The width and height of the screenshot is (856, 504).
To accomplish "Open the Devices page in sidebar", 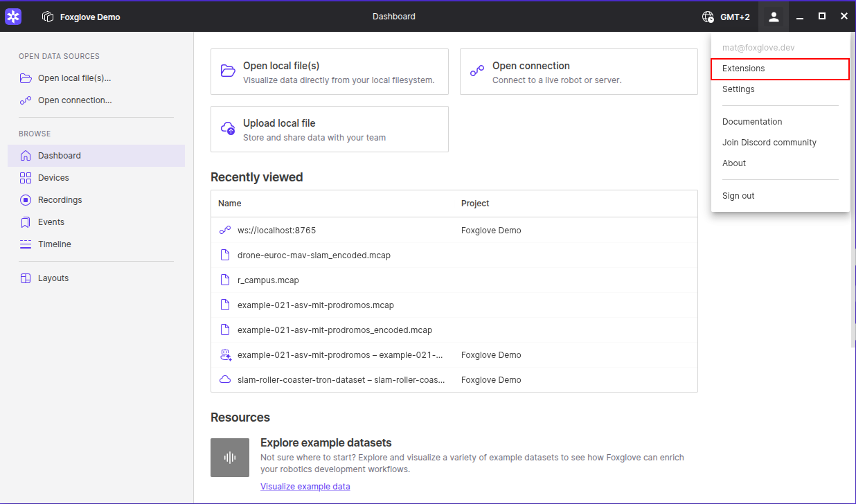I will click(x=53, y=178).
